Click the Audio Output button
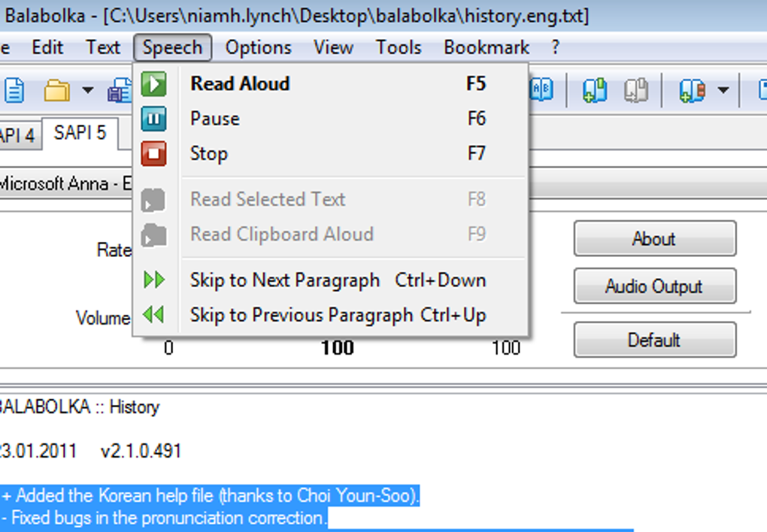The image size is (767, 532). [654, 286]
